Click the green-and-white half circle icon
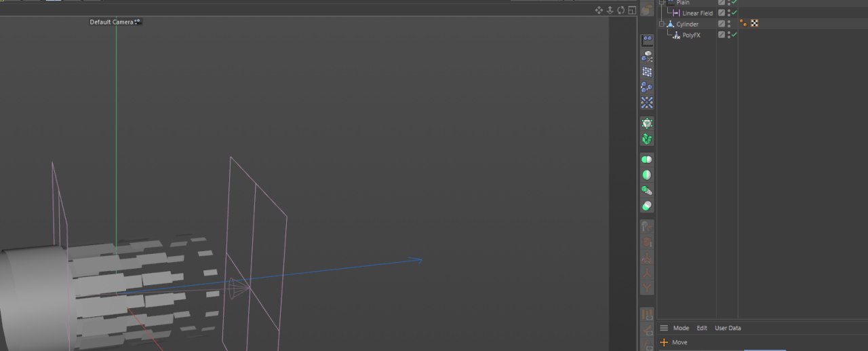Image resolution: width=868 pixels, height=351 pixels. point(647,175)
